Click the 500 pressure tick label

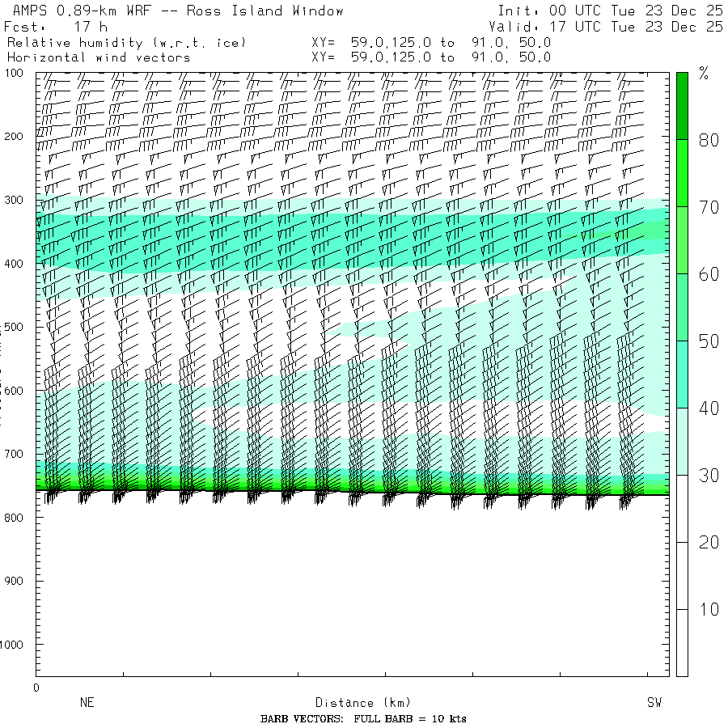[18, 327]
